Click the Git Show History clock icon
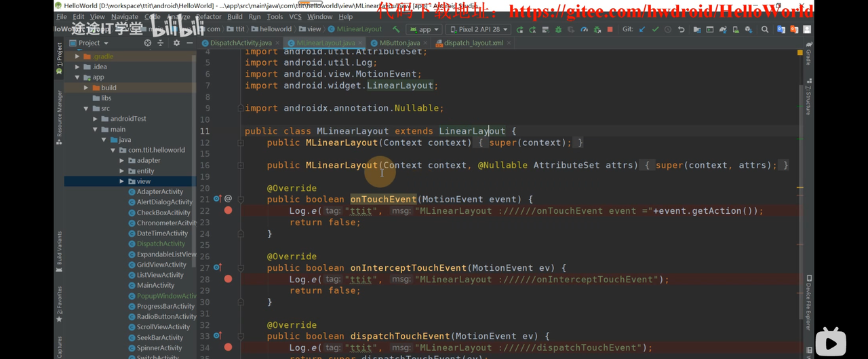The width and height of the screenshot is (868, 359). [668, 29]
